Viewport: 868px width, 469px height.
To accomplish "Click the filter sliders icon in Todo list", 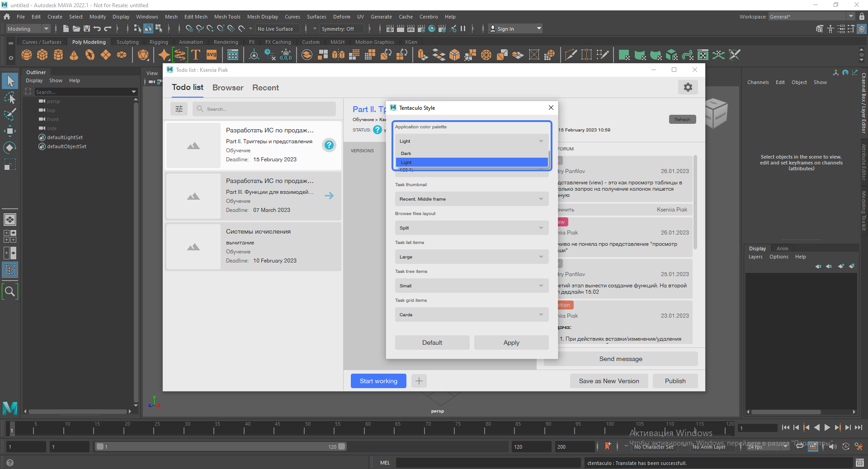I will (179, 109).
